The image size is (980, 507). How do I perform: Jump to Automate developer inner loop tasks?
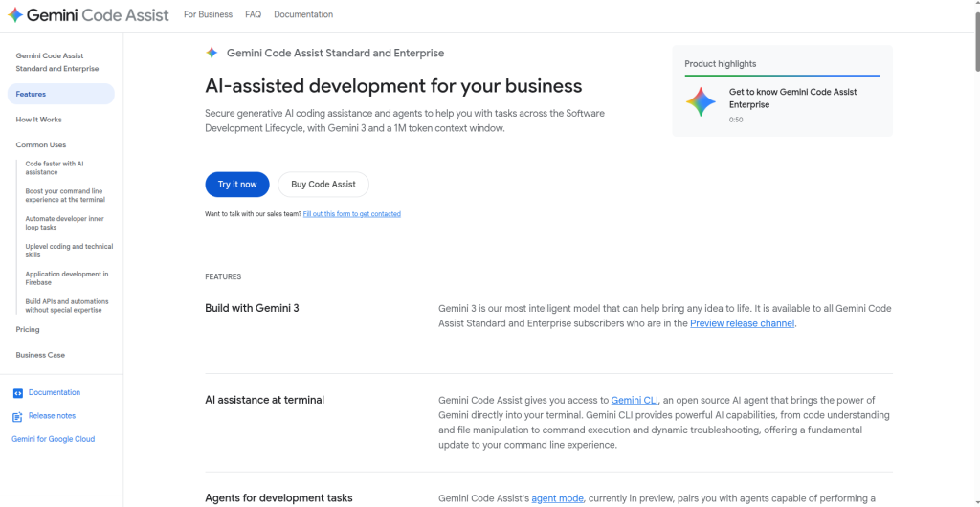64,223
